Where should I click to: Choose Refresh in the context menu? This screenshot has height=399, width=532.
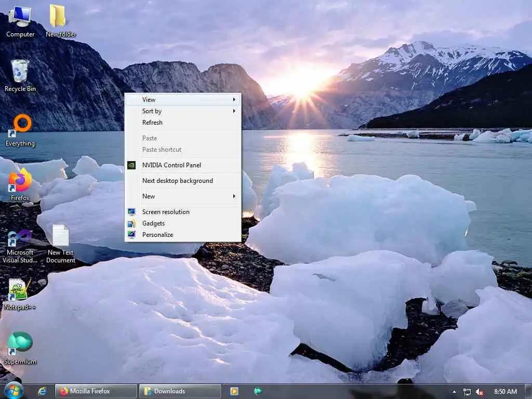click(x=183, y=123)
